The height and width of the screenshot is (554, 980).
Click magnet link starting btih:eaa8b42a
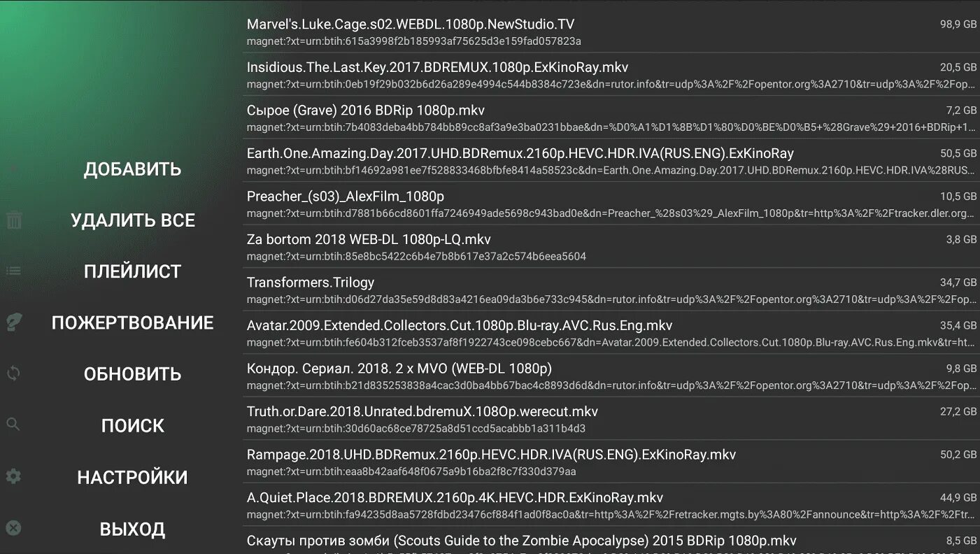click(411, 471)
